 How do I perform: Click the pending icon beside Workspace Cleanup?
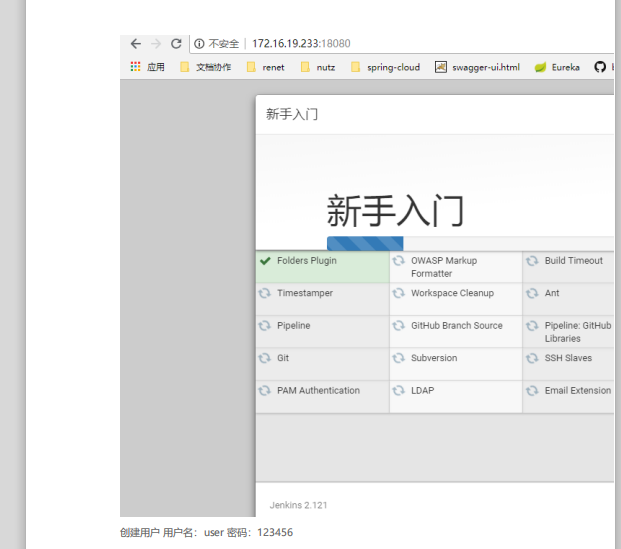[x=398, y=293]
